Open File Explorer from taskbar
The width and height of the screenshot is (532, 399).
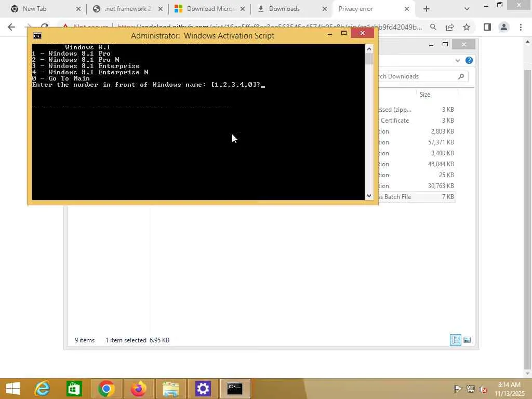tap(170, 389)
